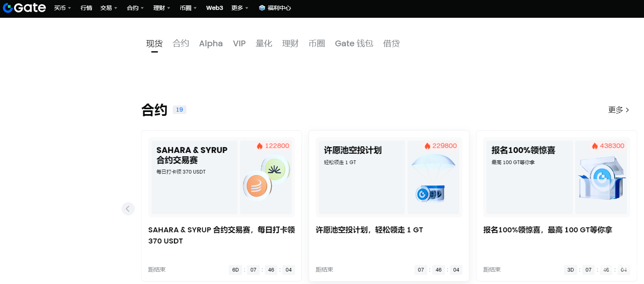Viewport: 644px width, 284px height.
Task: Switch to the 合约 category tab
Action: coord(181,43)
